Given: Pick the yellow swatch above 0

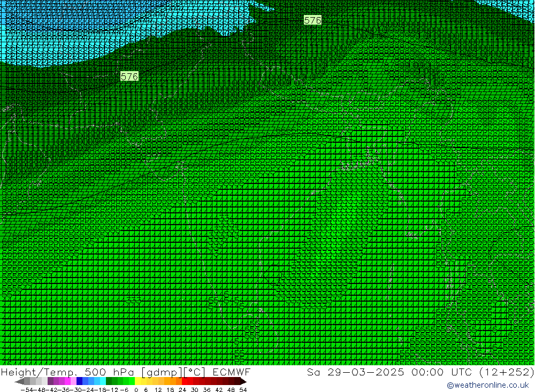Looking at the screenshot, I should 138,381.
